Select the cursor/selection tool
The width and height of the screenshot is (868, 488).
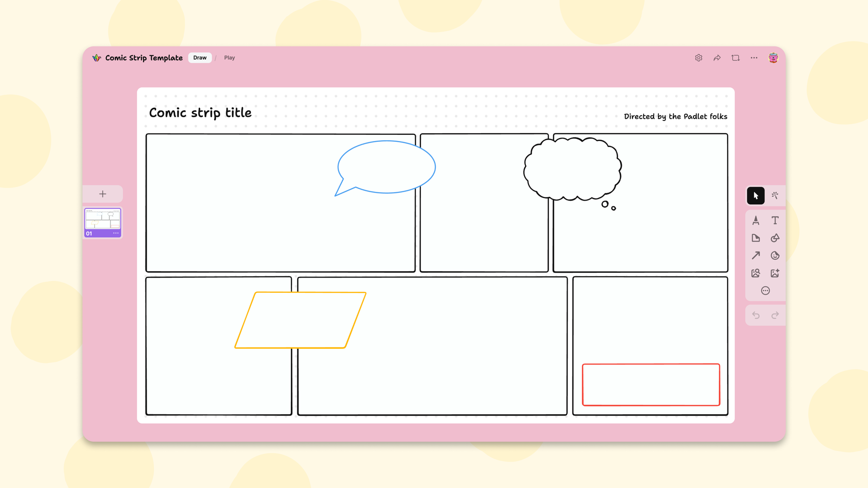[756, 196]
